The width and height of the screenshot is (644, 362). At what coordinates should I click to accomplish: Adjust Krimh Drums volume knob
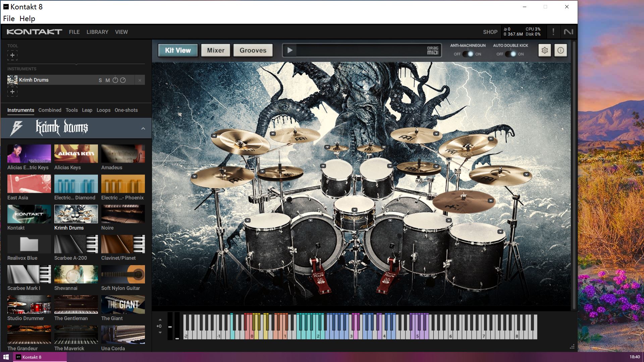coord(123,80)
